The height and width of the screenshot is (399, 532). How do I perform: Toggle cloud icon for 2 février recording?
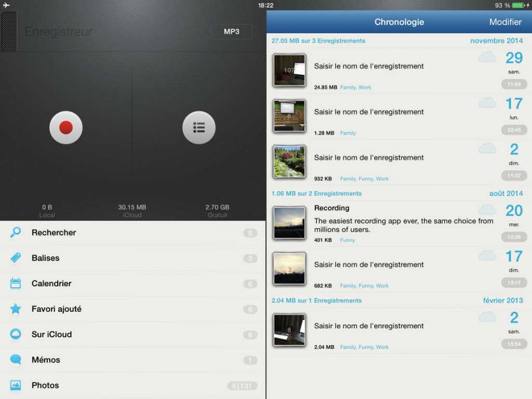487,317
